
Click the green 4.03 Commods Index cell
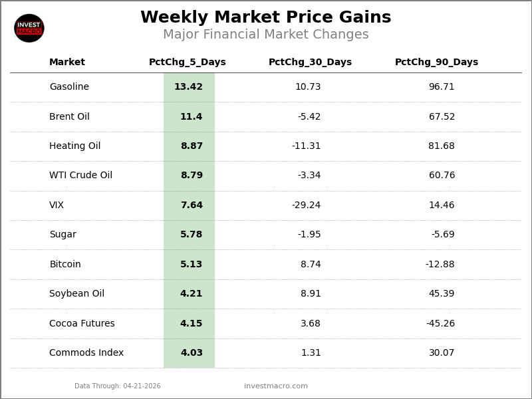pos(192,353)
